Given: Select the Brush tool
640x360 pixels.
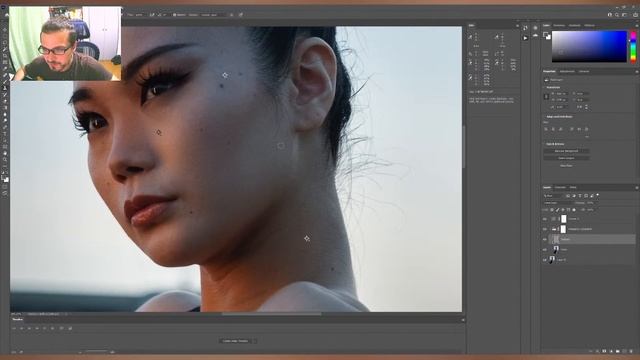Looking at the screenshot, I should point(5,82).
